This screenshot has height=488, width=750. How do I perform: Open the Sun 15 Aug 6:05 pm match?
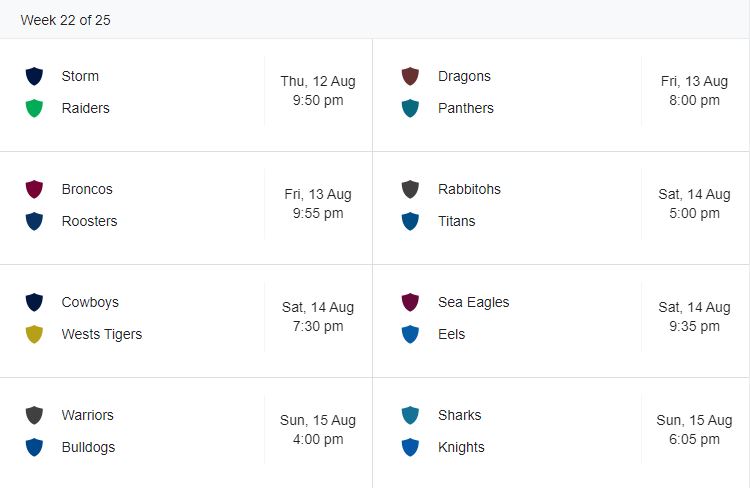(x=694, y=430)
